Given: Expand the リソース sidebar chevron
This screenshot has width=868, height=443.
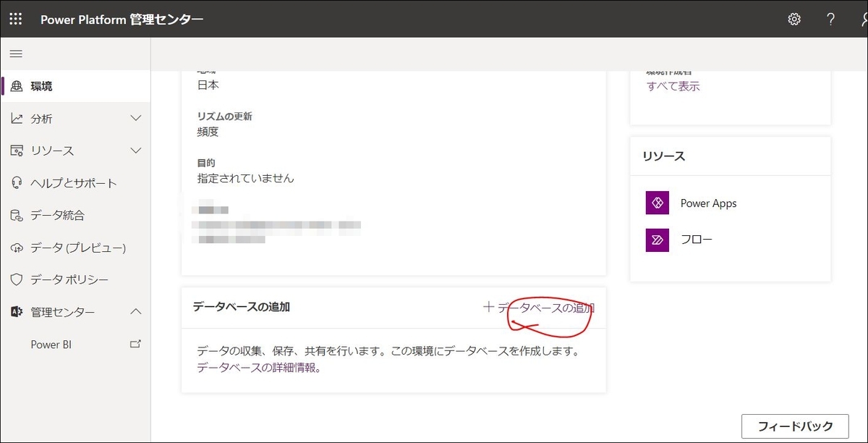Looking at the screenshot, I should pyautogui.click(x=135, y=151).
